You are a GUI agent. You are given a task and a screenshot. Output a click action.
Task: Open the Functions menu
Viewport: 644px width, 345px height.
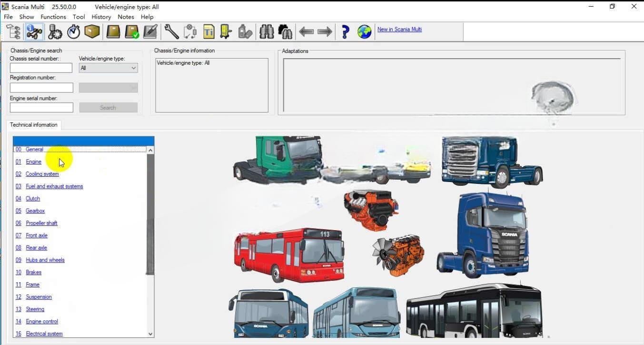coord(53,17)
